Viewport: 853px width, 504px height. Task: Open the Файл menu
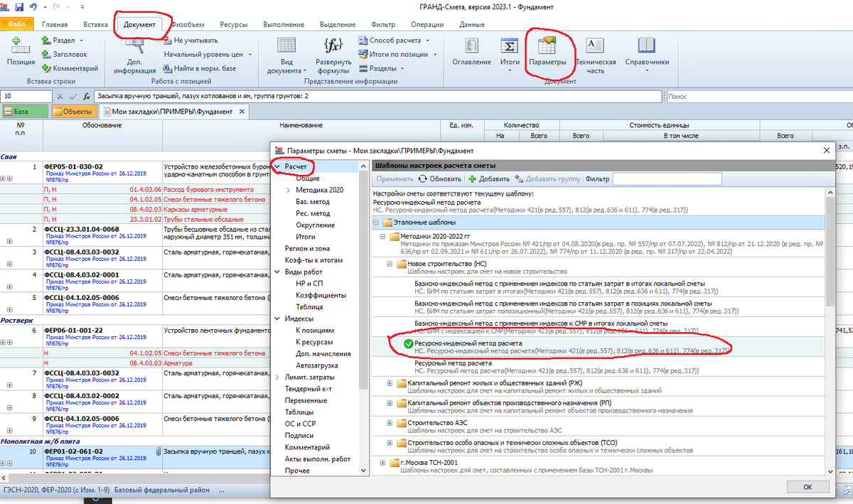click(17, 24)
